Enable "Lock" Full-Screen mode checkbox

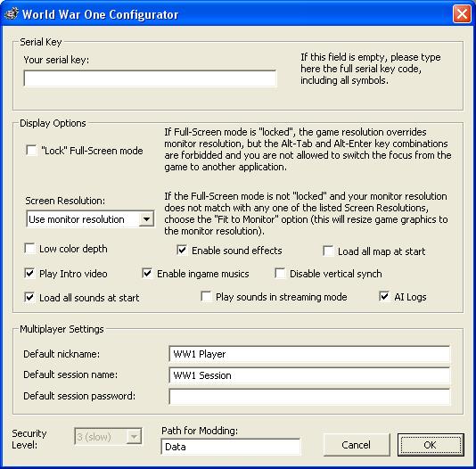click(x=31, y=151)
